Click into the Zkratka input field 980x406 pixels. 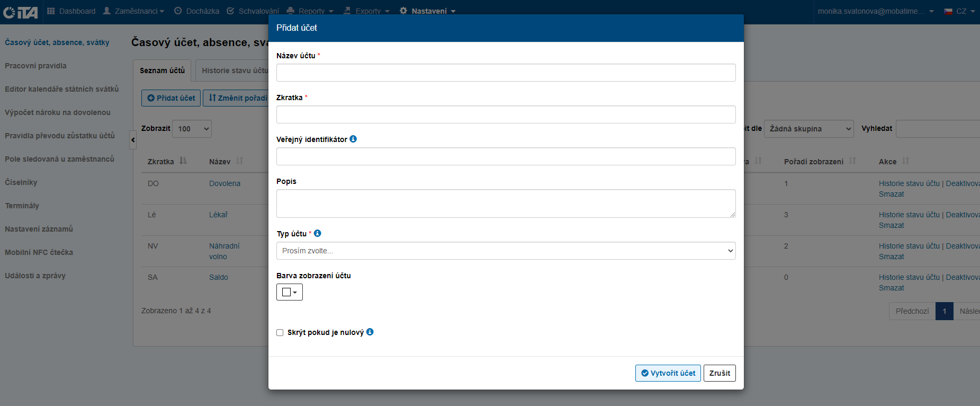click(506, 114)
